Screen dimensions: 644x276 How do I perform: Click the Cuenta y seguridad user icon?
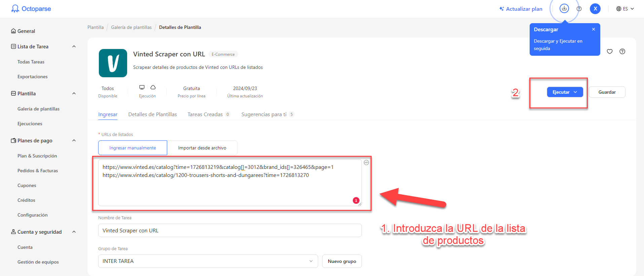pyautogui.click(x=13, y=232)
